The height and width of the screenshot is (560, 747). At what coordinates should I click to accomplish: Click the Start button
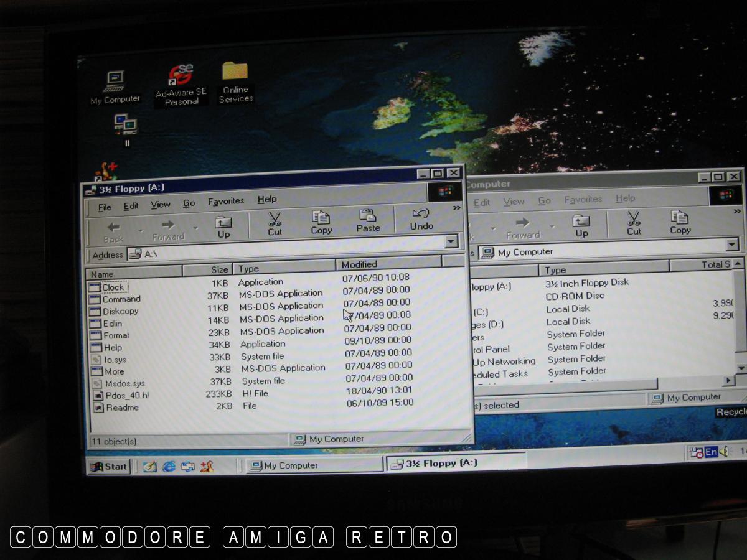click(109, 467)
